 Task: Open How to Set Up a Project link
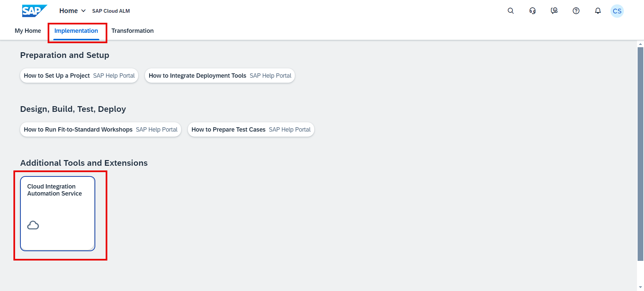click(x=79, y=76)
